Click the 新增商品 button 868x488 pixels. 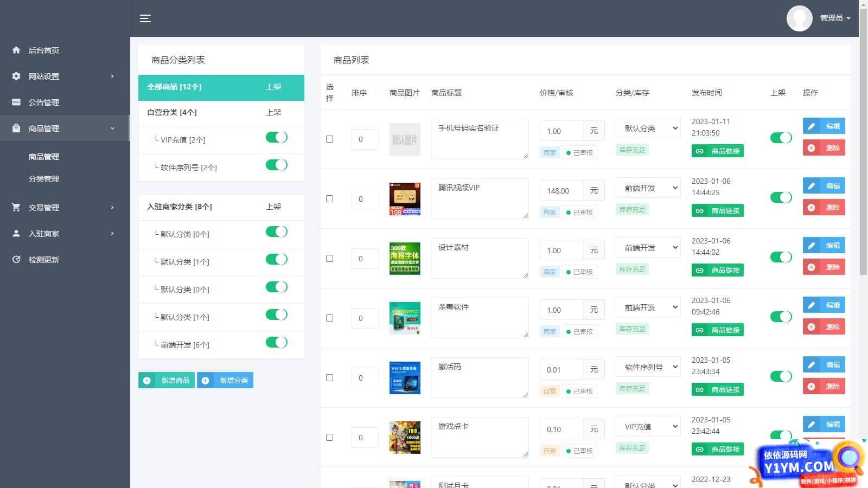tap(167, 380)
